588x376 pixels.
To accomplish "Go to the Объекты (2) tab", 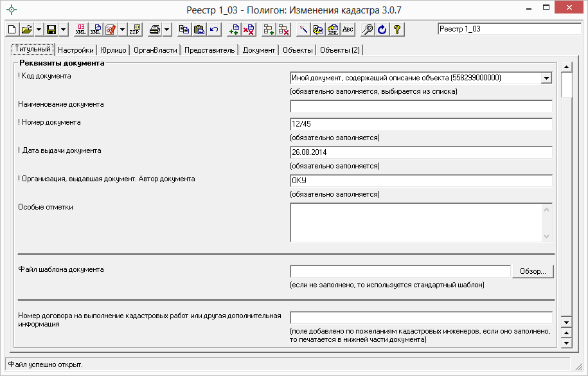I will point(340,50).
